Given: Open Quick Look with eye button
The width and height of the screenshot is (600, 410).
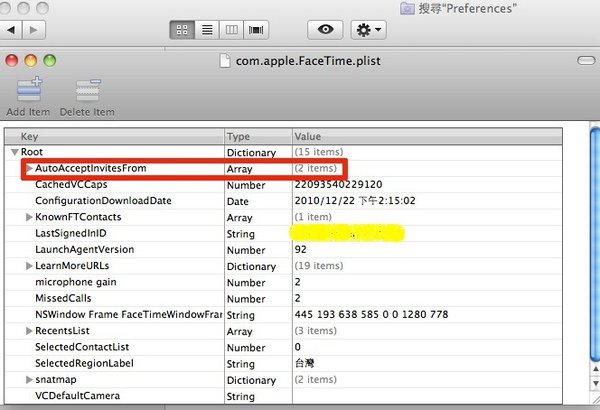Looking at the screenshot, I should [325, 30].
